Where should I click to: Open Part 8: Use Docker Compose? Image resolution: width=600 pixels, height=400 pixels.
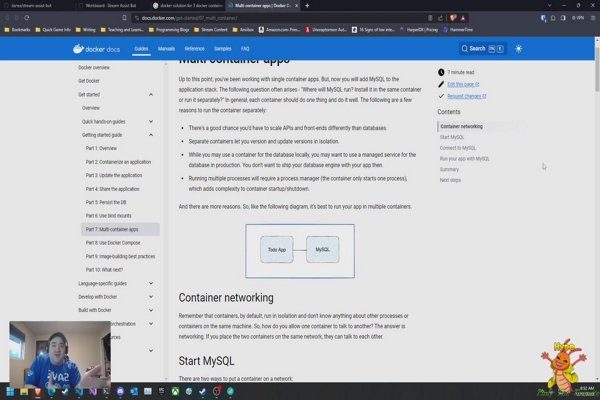[113, 243]
